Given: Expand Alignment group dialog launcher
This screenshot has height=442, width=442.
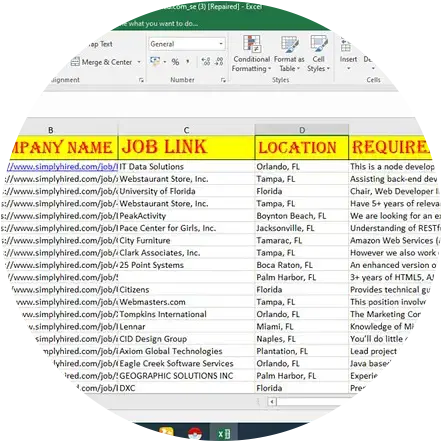Looking at the screenshot, I should tap(141, 80).
